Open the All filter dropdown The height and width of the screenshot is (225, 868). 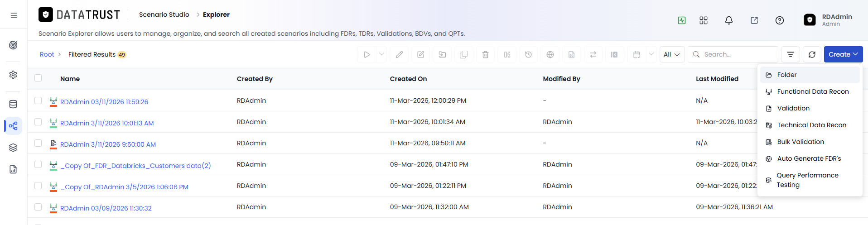672,54
